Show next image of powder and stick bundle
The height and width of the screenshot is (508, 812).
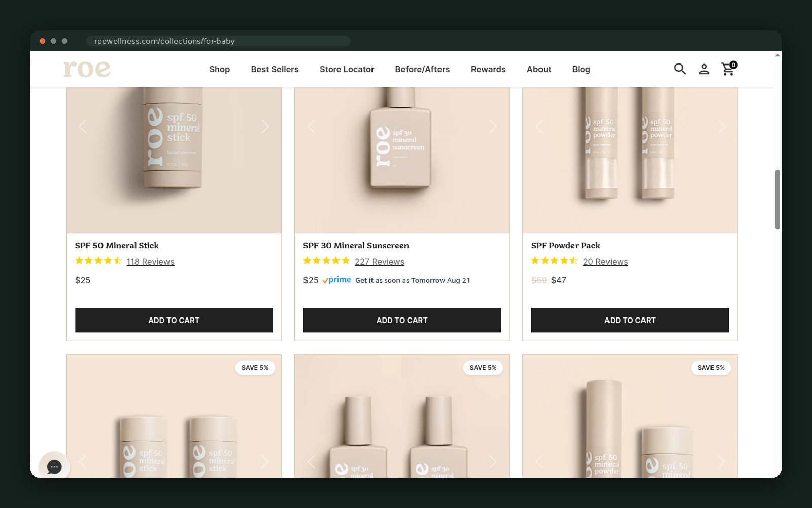tap(721, 462)
